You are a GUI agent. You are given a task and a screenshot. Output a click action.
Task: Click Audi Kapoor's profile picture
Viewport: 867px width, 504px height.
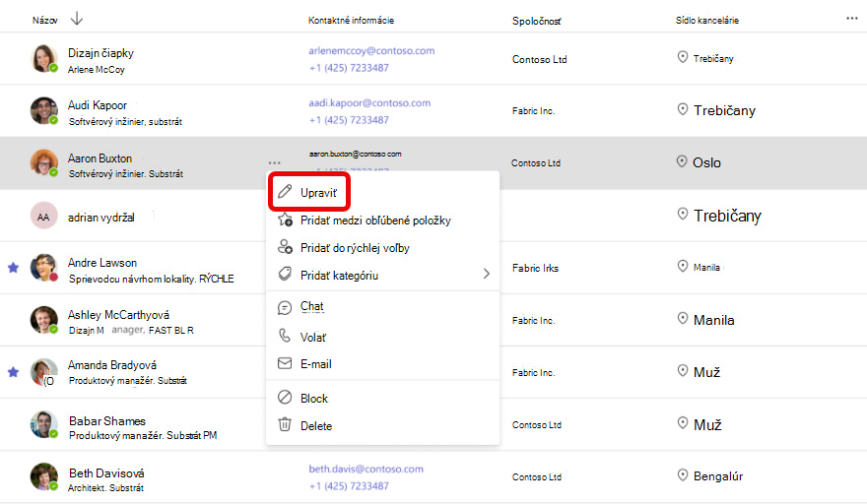tap(43, 110)
